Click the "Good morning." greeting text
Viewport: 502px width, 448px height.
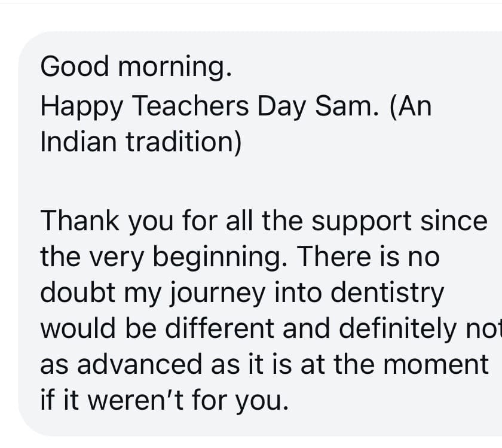(x=136, y=66)
